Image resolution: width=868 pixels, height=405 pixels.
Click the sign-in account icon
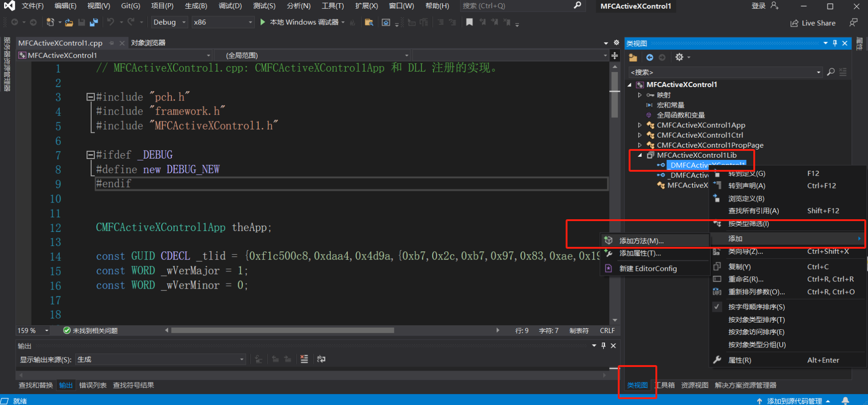774,6
